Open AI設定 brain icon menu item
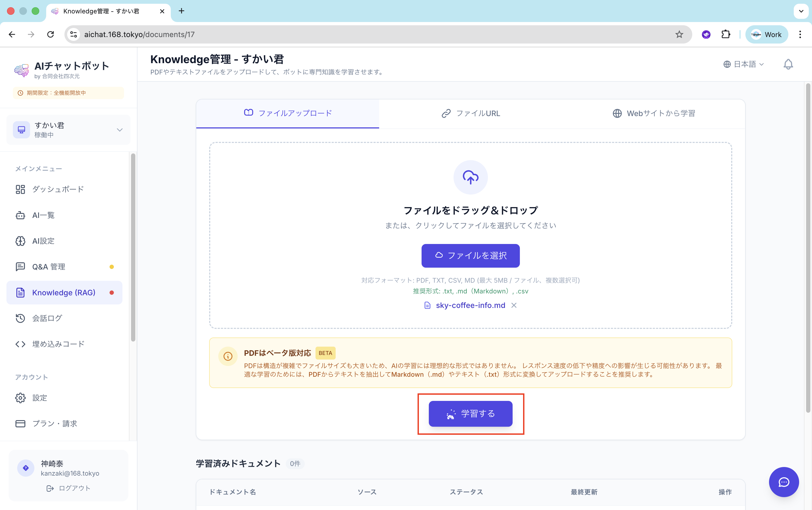Viewport: 812px width, 510px height. [43, 241]
